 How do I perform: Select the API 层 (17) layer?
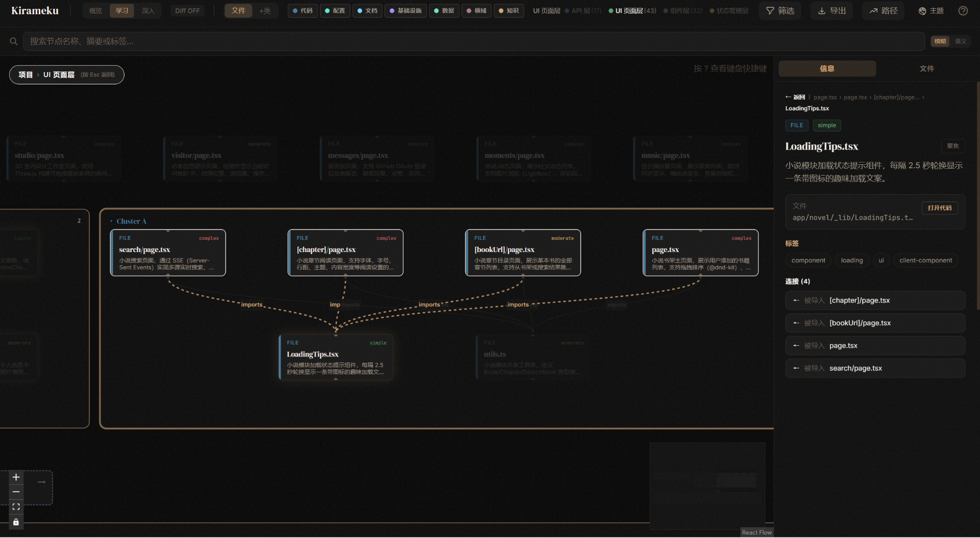pyautogui.click(x=583, y=11)
